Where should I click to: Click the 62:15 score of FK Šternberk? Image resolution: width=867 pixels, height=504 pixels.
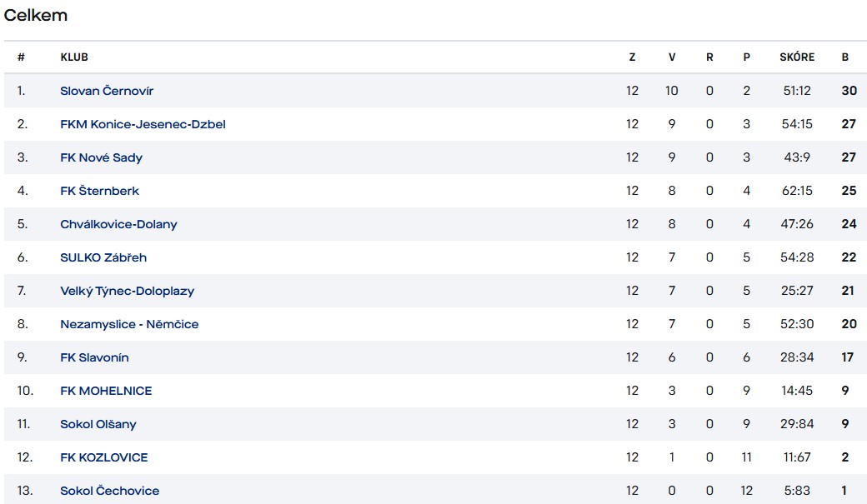pos(797,191)
